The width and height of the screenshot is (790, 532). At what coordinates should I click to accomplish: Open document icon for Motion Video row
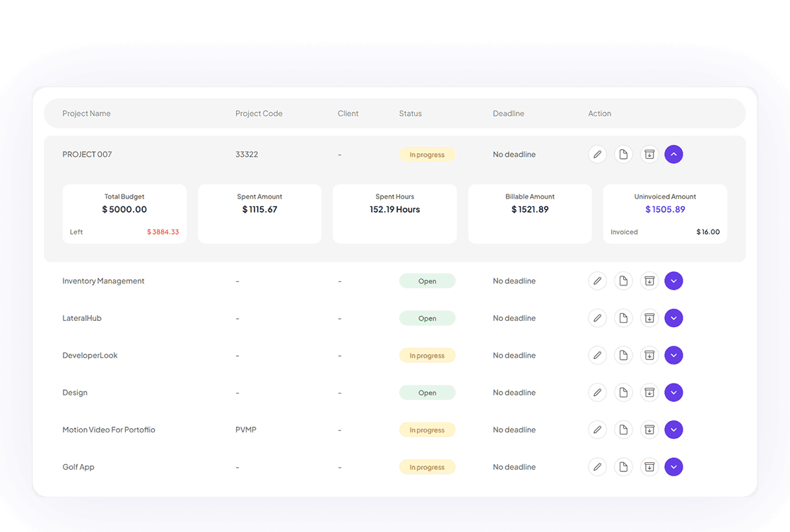623,430
